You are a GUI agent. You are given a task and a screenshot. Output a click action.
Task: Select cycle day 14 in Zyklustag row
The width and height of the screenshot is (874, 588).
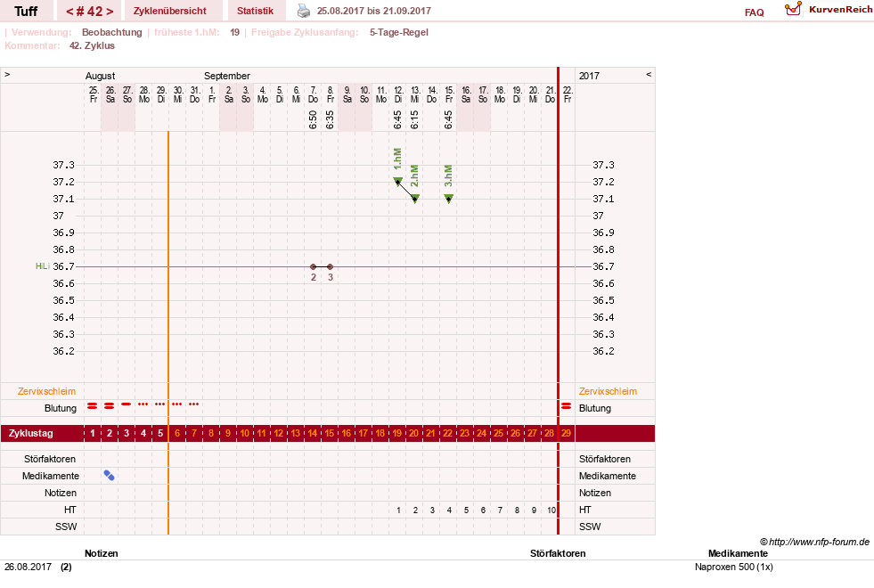click(312, 433)
